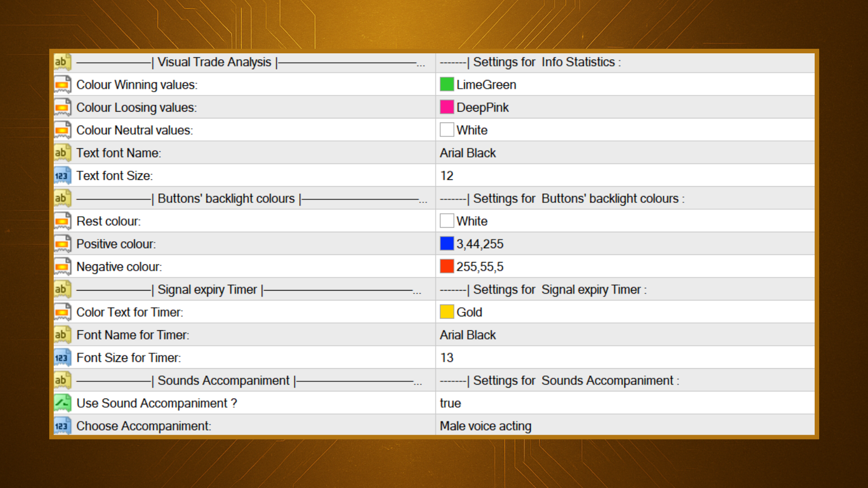Click the colour icon beside Colour Loosing values

pyautogui.click(x=62, y=108)
